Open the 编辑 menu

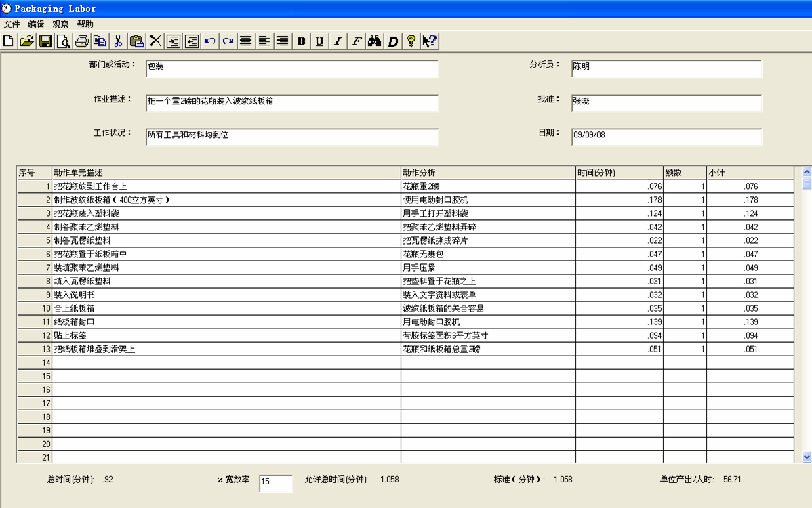pyautogui.click(x=36, y=24)
